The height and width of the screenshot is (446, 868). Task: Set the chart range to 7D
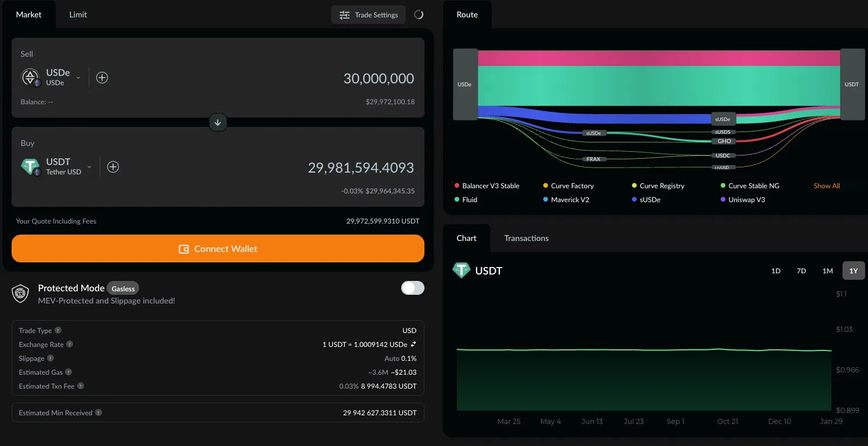[801, 270]
